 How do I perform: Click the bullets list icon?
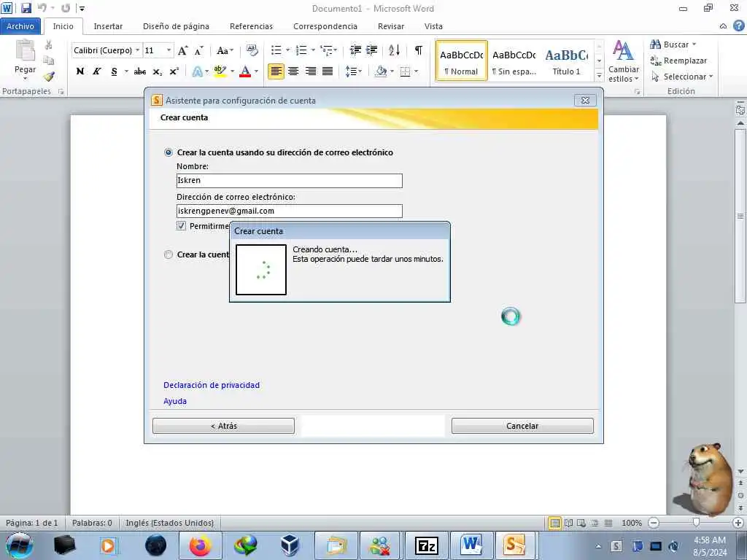[276, 50]
